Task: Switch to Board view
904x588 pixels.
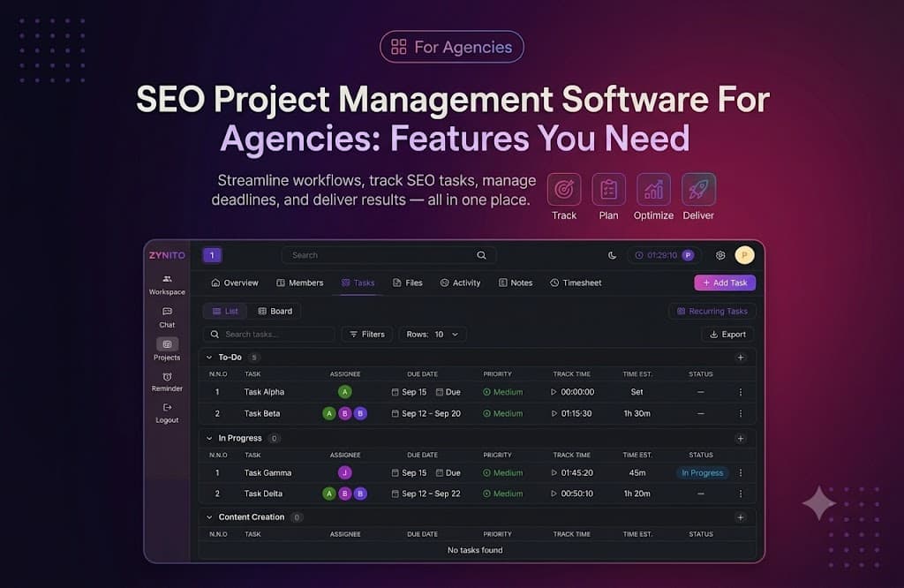Action: pyautogui.click(x=275, y=312)
